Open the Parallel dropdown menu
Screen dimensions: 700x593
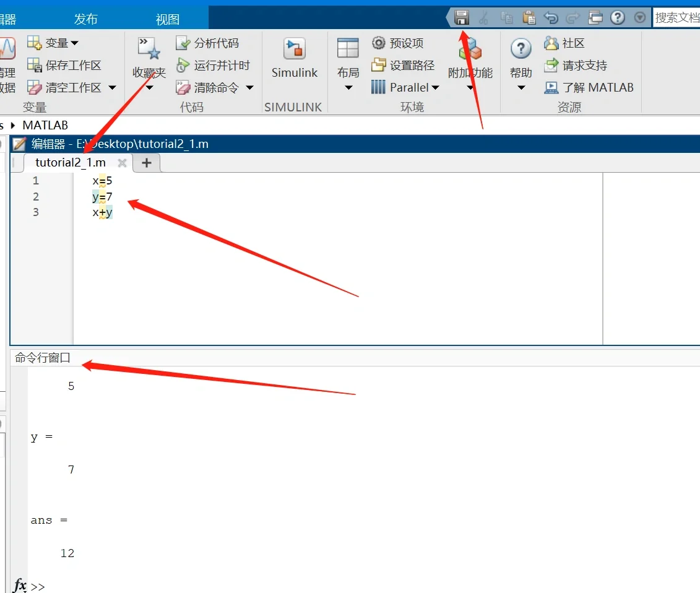[x=405, y=87]
